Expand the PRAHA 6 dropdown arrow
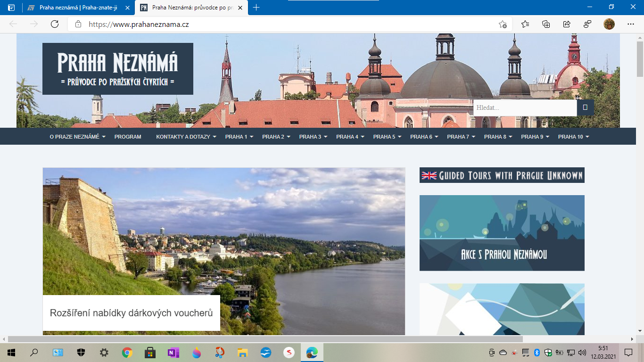Image resolution: width=644 pixels, height=362 pixels. coord(437,137)
